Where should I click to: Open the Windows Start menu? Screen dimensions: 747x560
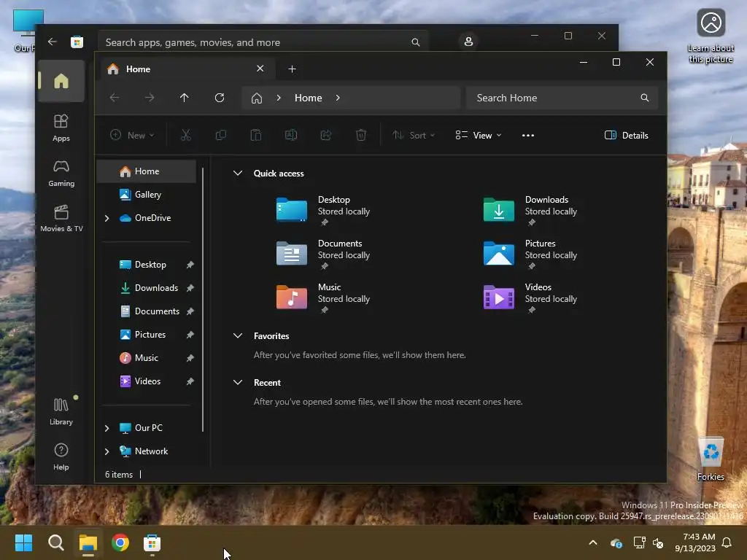coord(23,542)
